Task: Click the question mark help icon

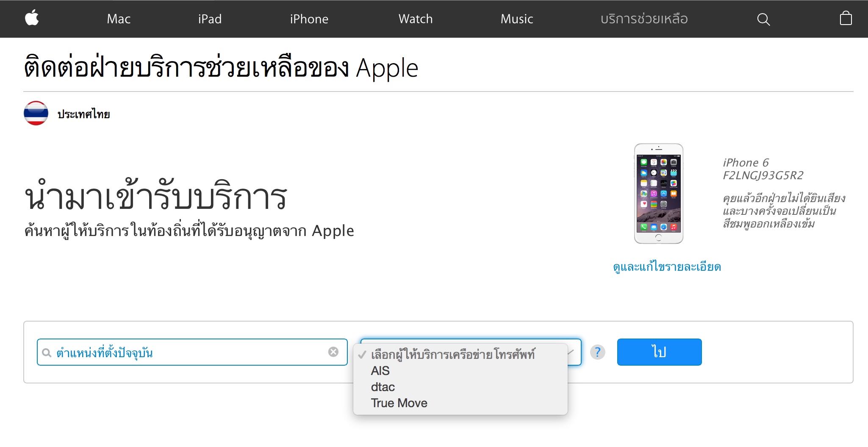Action: click(597, 352)
